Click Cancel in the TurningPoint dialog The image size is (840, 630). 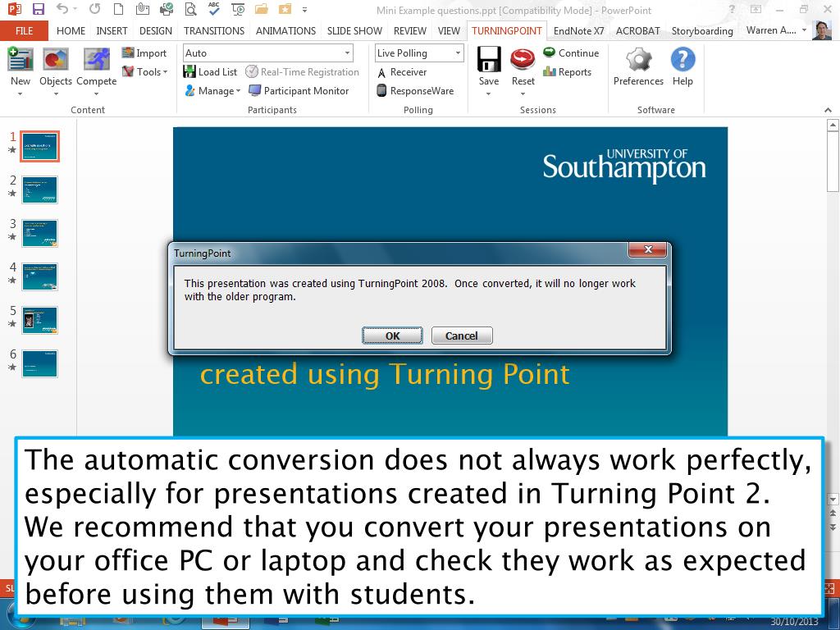[462, 336]
